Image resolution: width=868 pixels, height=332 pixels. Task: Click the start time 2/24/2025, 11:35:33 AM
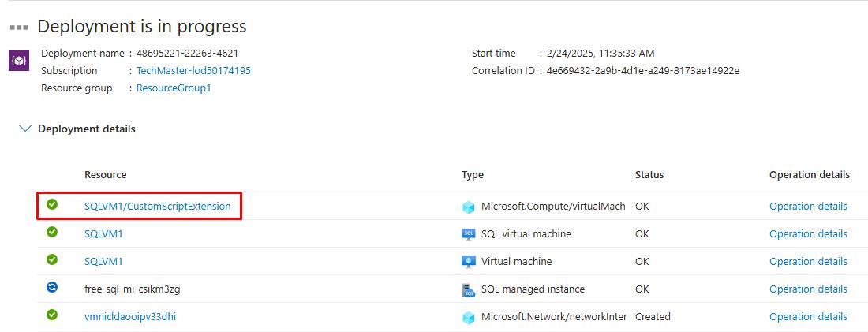(x=600, y=53)
